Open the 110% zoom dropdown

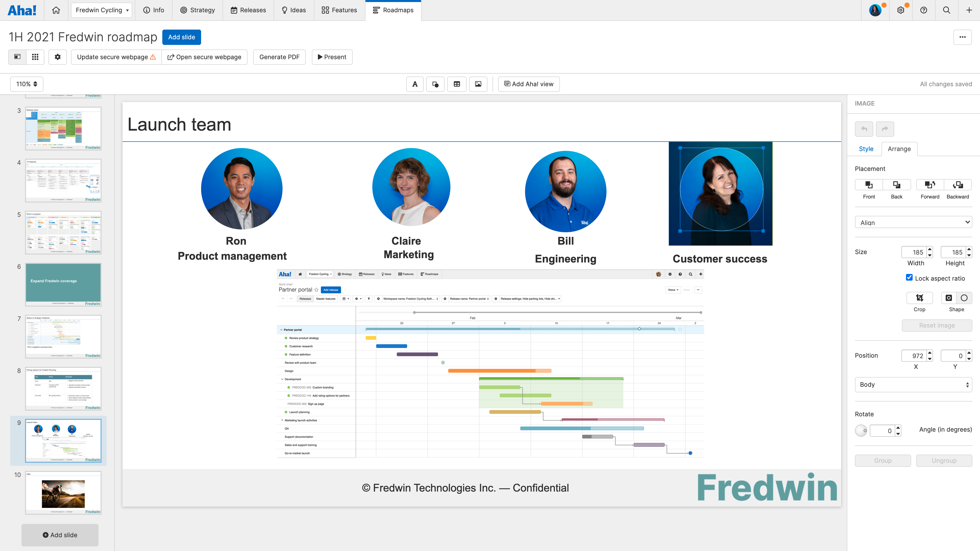point(27,84)
